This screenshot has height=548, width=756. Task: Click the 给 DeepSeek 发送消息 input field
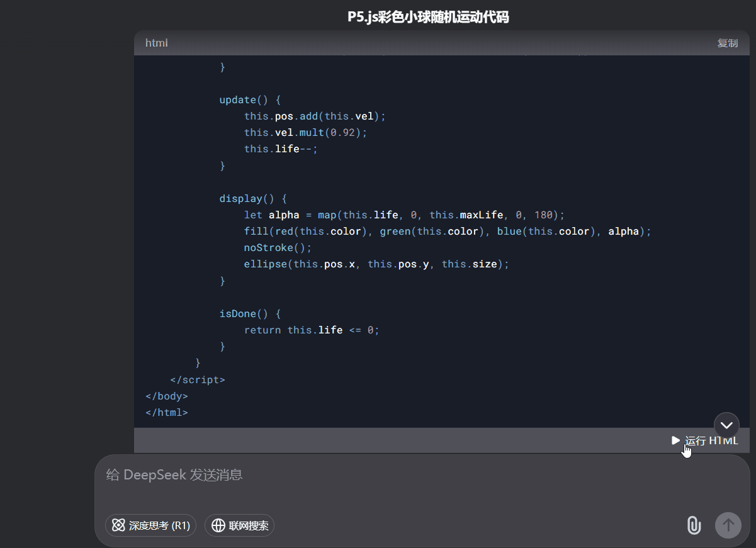coord(422,474)
